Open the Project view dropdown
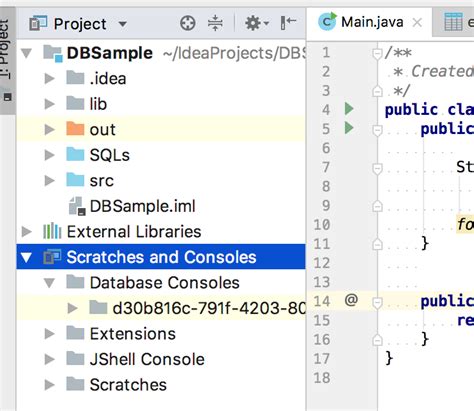Viewport: 474px width, 411px height. pyautogui.click(x=123, y=24)
